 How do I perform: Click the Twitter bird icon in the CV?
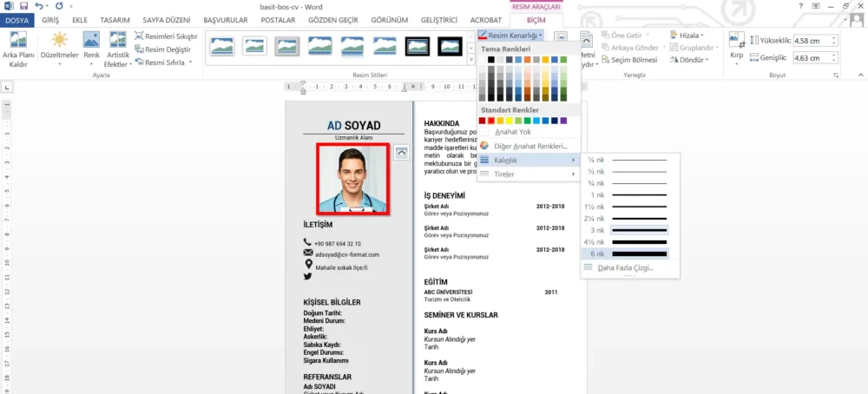point(308,276)
